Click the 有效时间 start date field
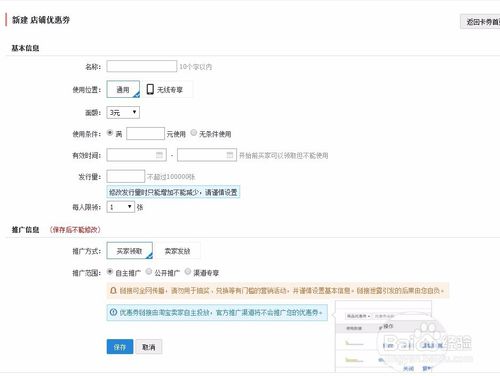The height and width of the screenshot is (376, 500). 136,155
